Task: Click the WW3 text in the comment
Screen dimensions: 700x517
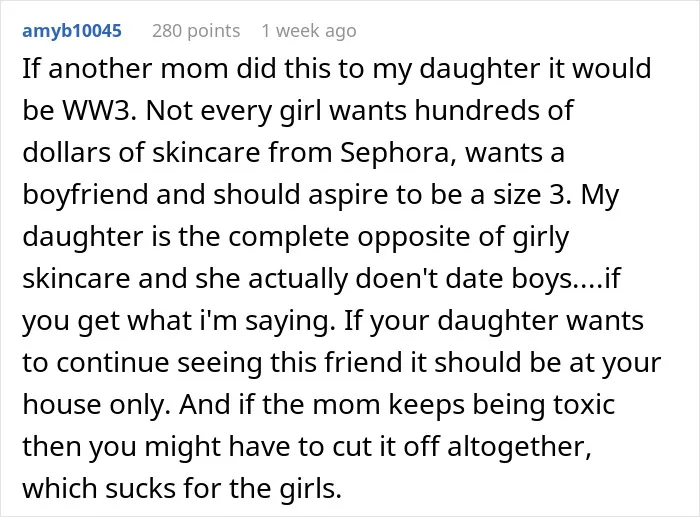Action: pos(98,110)
